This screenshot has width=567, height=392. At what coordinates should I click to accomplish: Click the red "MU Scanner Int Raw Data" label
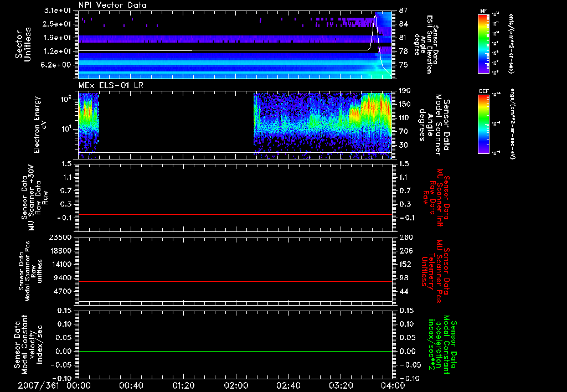tap(436, 198)
